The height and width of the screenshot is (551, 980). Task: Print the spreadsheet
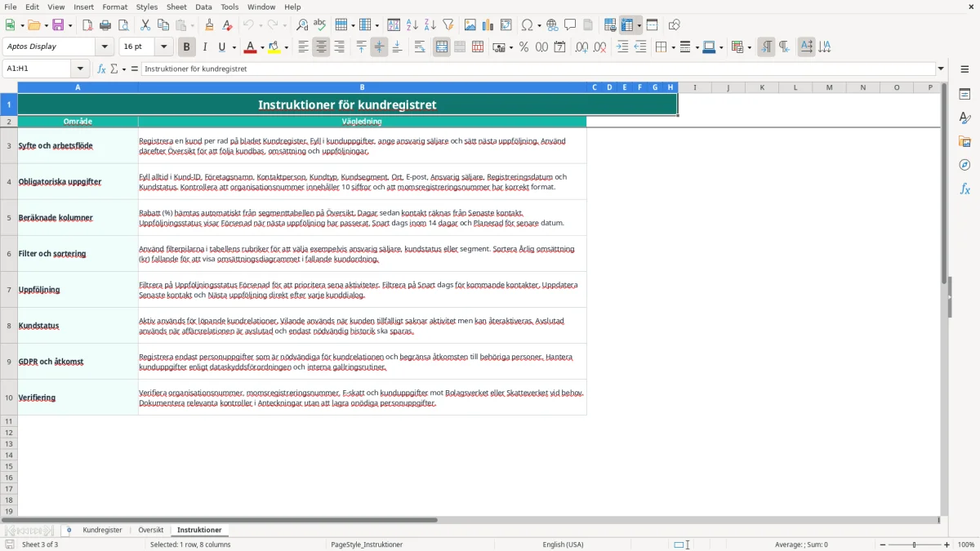click(105, 25)
